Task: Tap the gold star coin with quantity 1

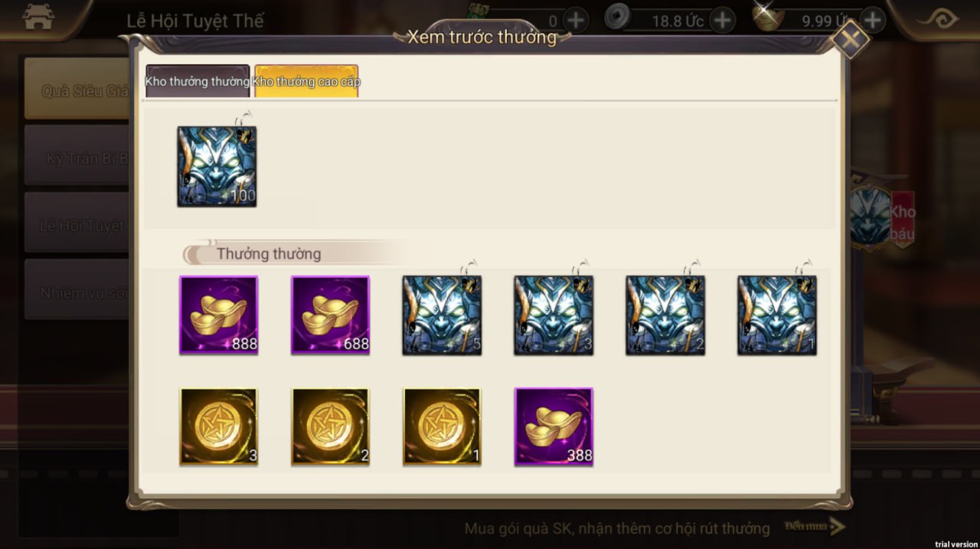Action: pos(443,426)
